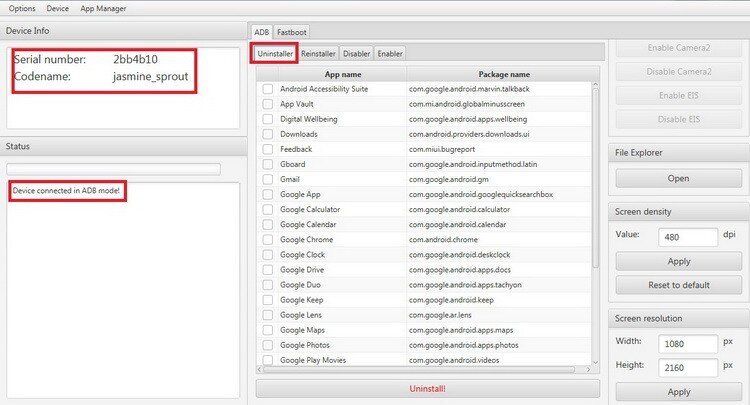
Task: Select the Feedback app checkbox
Action: click(x=268, y=149)
